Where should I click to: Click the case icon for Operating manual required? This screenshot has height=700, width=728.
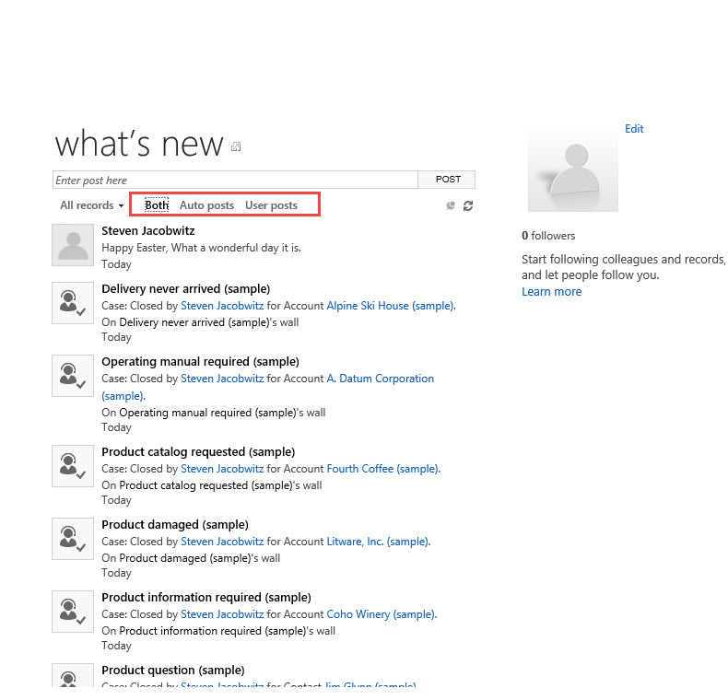click(x=73, y=376)
